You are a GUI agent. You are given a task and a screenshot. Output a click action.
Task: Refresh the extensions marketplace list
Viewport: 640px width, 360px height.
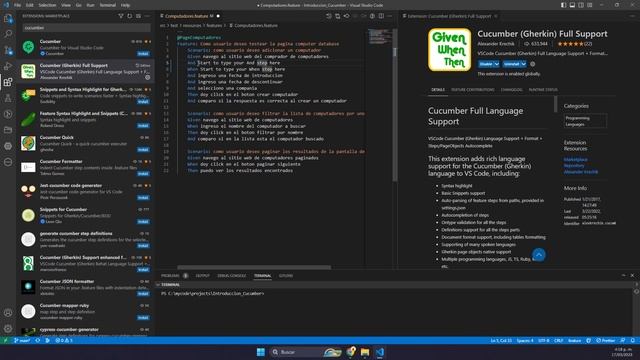(130, 16)
